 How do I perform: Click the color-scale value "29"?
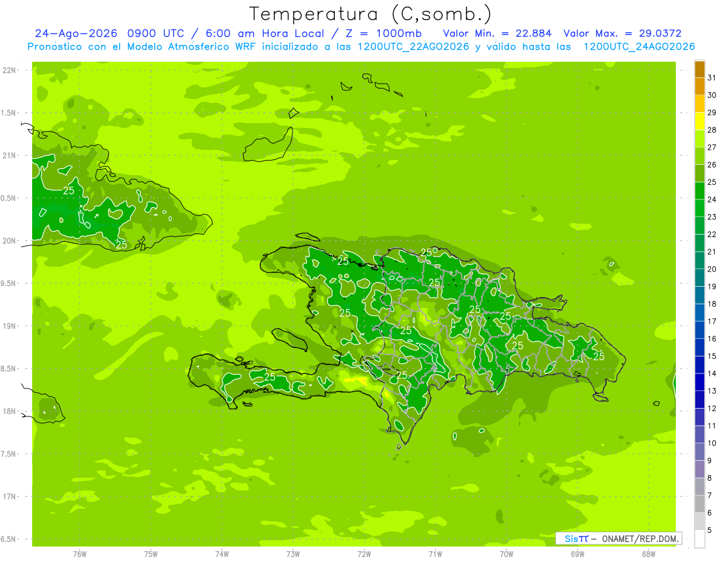pyautogui.click(x=712, y=113)
